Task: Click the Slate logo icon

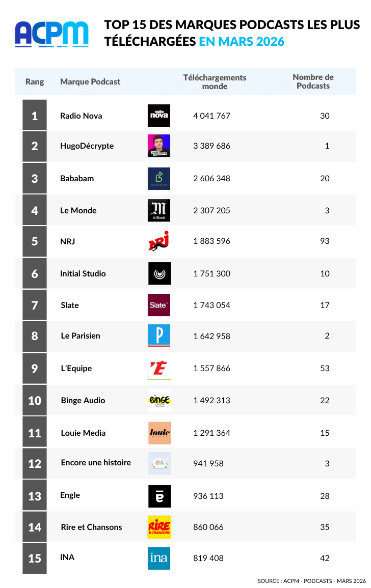Action: click(x=159, y=305)
